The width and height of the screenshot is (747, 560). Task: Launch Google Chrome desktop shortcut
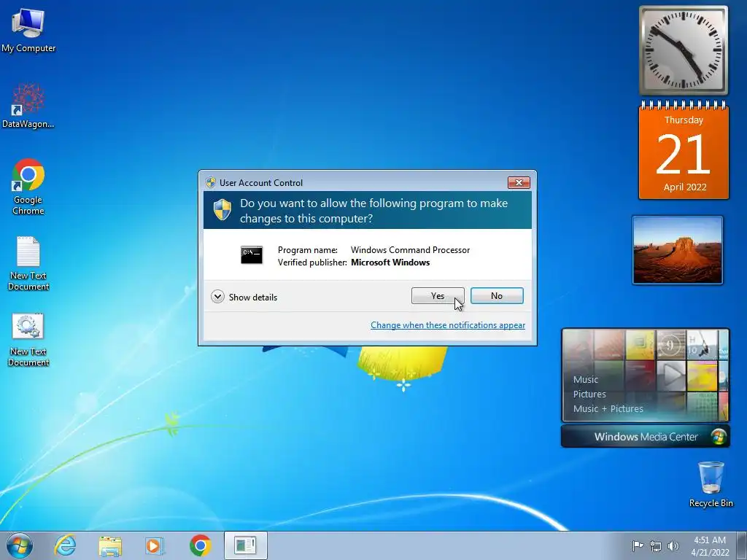pyautogui.click(x=28, y=187)
